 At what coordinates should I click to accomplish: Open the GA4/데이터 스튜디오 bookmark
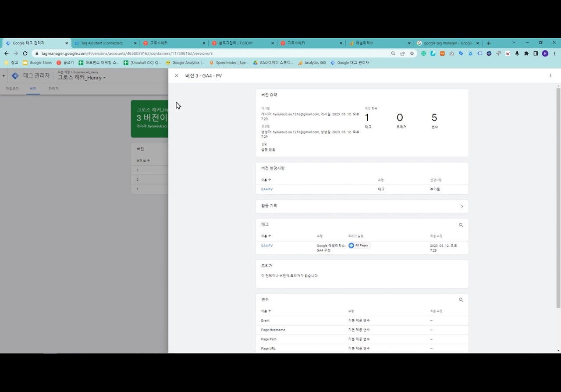273,63
